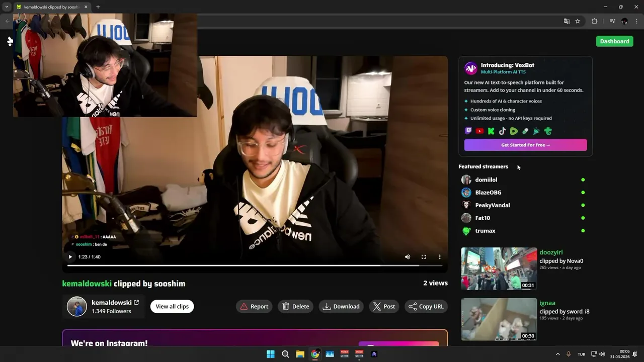Click TUR language indicator
Image resolution: width=644 pixels, height=362 pixels.
point(581,354)
